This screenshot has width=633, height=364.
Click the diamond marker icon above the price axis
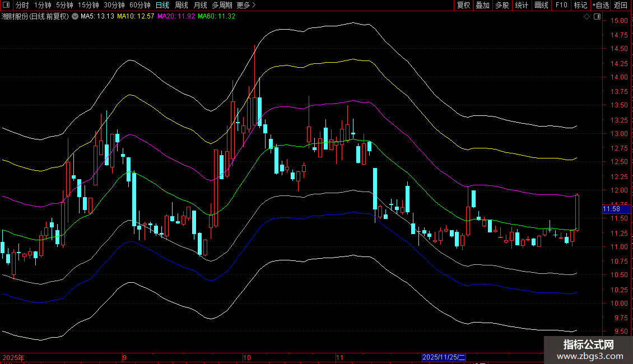[587, 17]
